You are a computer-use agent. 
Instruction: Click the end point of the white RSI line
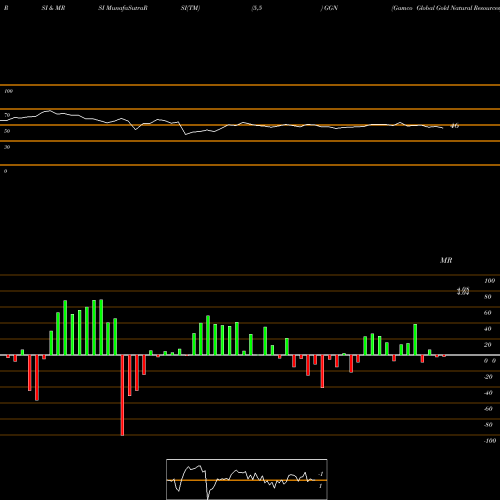click(443, 128)
